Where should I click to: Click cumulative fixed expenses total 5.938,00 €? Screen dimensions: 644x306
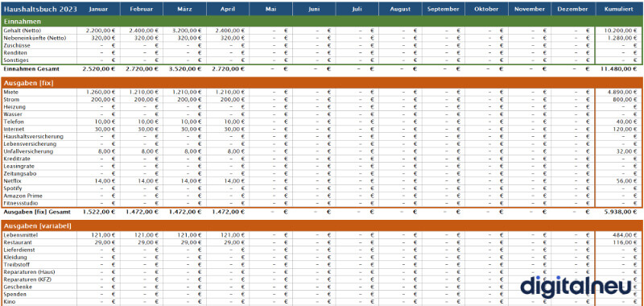click(x=621, y=212)
